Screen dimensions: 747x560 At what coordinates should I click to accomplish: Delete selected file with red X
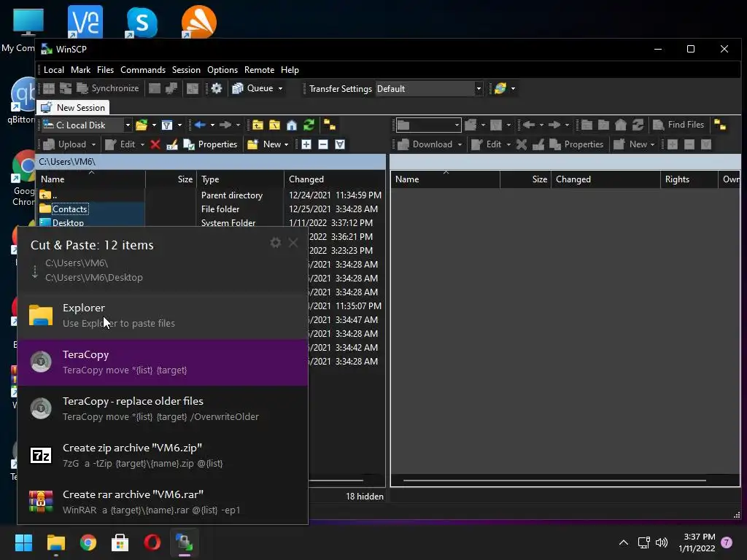155,144
